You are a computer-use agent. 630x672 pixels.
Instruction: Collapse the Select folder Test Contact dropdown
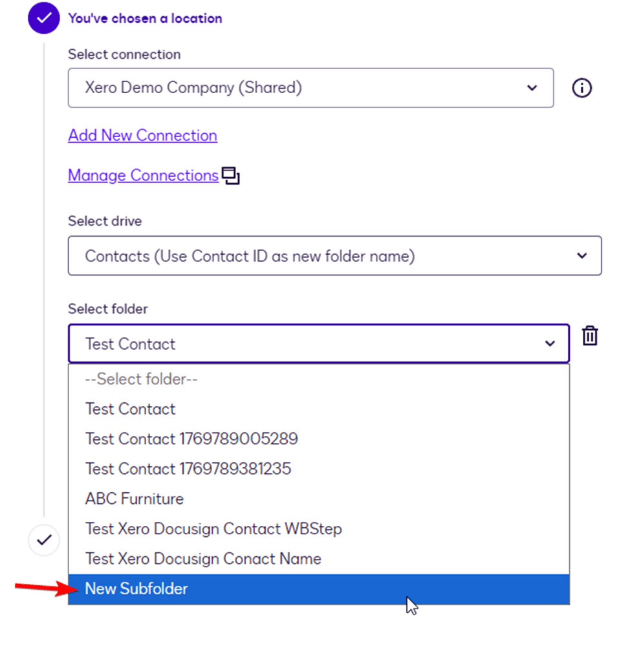click(x=318, y=344)
